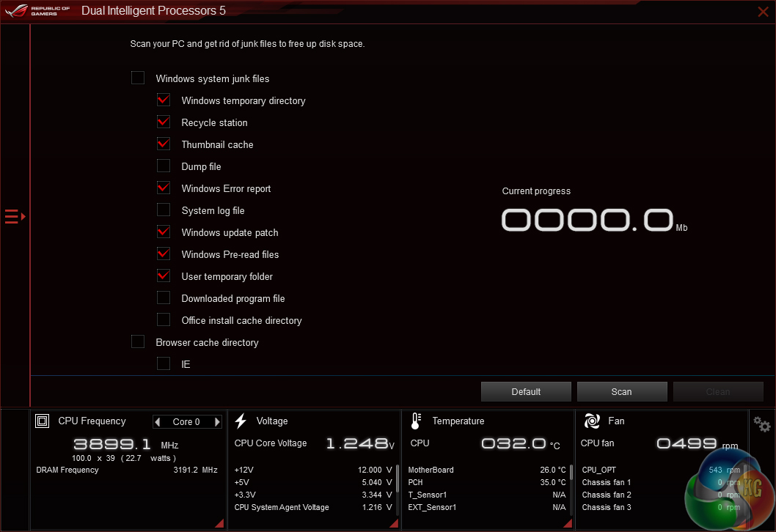The height and width of the screenshot is (532, 776).
Task: Uncheck Windows Pre-read files
Action: [x=164, y=254]
